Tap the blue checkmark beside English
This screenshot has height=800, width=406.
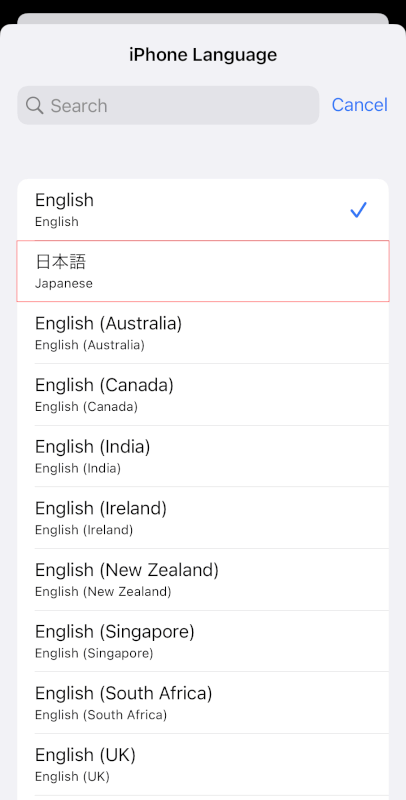click(359, 210)
